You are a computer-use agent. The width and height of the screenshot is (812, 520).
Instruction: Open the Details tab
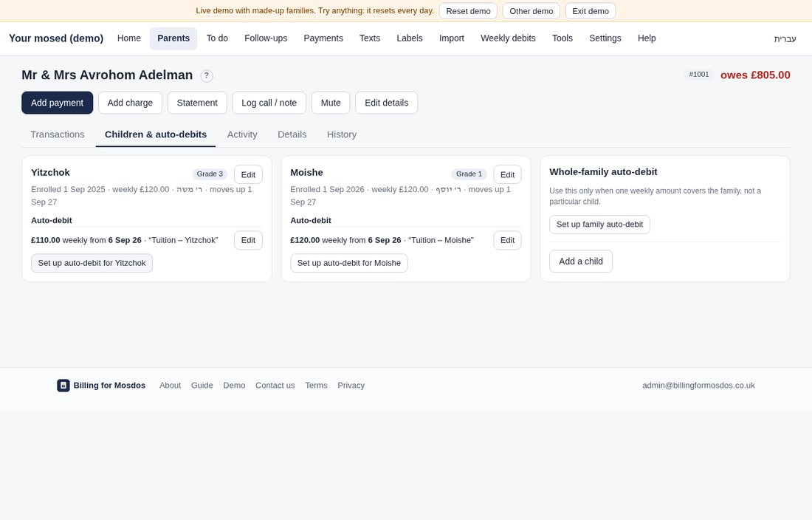point(292,134)
